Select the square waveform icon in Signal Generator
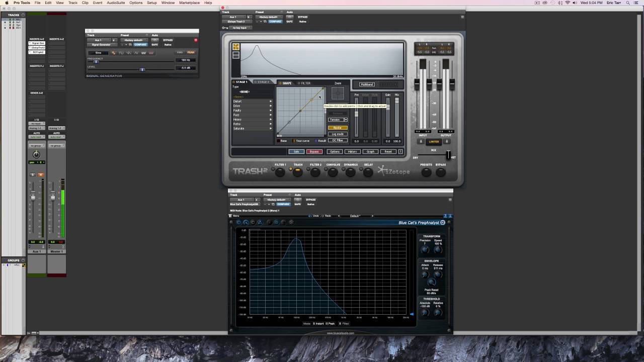Viewport: 644px width, 362px height. pos(121,53)
